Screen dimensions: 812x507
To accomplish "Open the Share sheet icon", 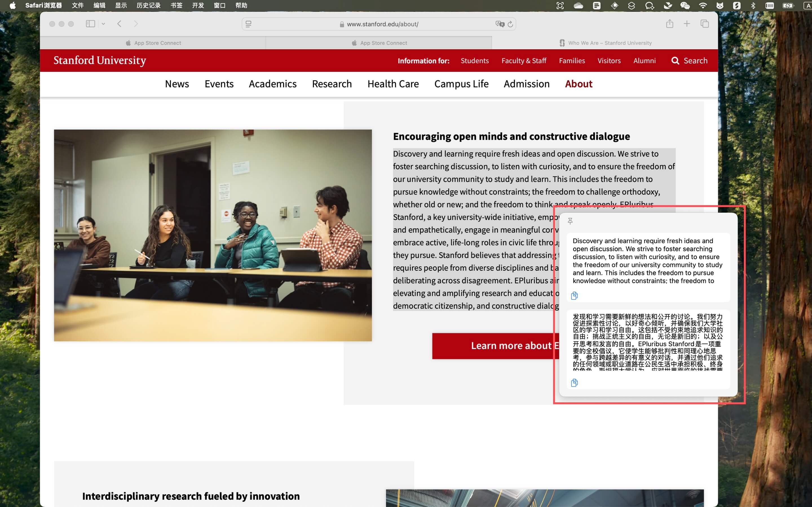I will [x=669, y=24].
